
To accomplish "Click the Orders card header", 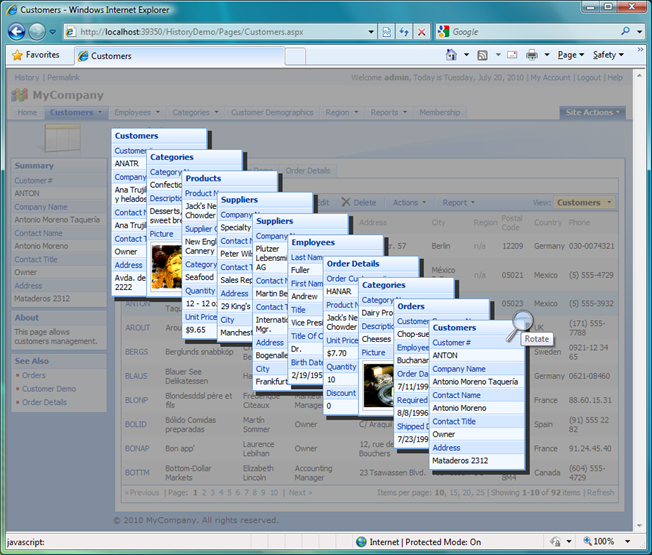I will [442, 306].
